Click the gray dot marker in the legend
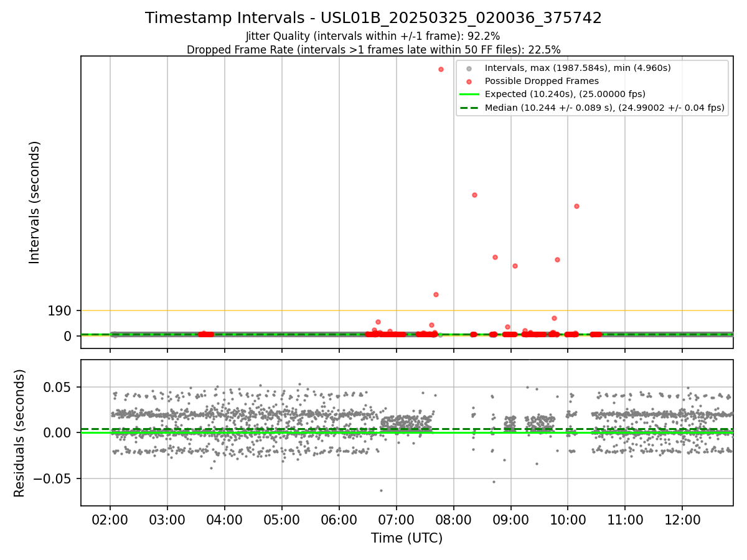Image resolution: width=747 pixels, height=560 pixels. (469, 68)
